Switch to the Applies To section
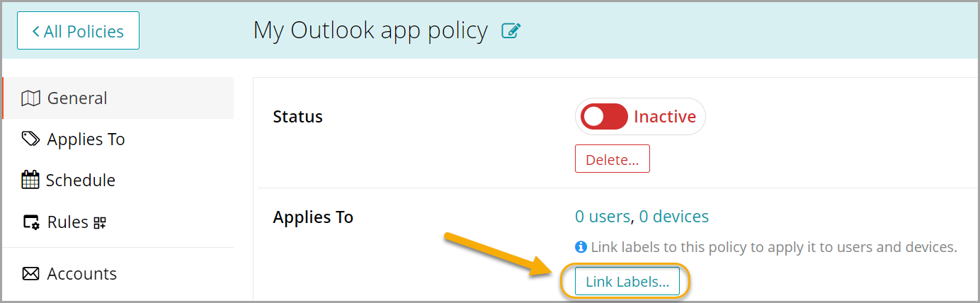This screenshot has width=980, height=303. (86, 139)
